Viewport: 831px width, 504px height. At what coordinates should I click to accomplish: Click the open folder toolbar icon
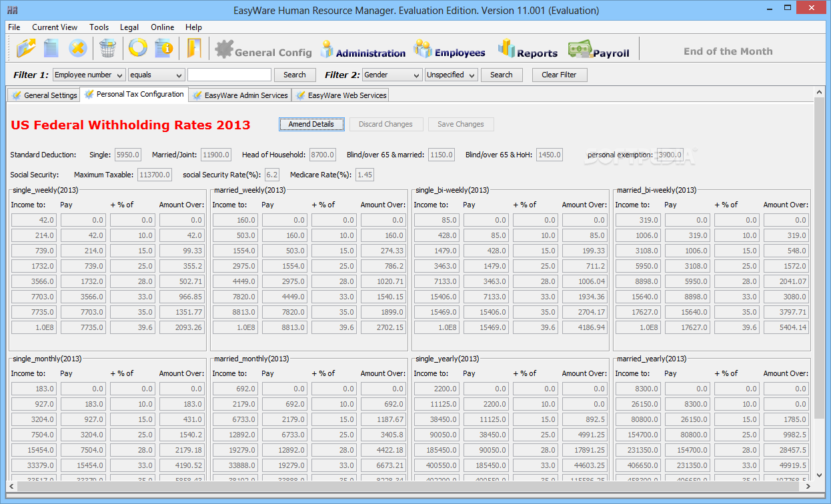[25, 48]
